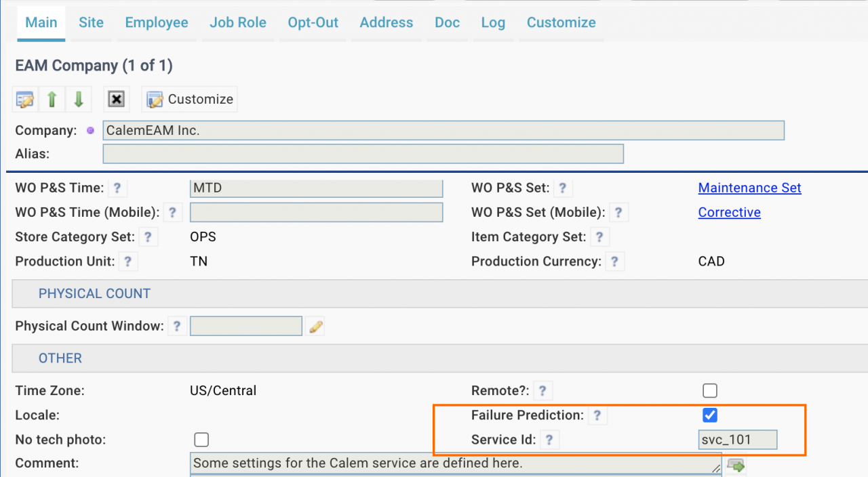
Task: Click the black X close icon
Action: (x=117, y=100)
